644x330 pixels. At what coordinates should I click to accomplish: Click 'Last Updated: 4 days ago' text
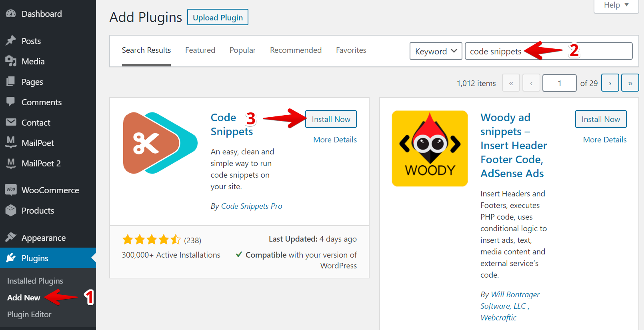tap(313, 239)
